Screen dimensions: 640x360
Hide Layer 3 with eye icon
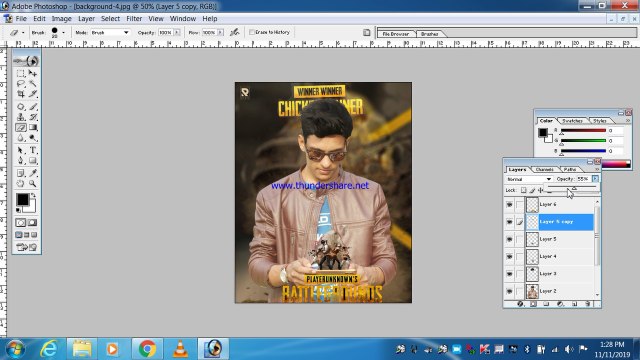[x=509, y=274]
